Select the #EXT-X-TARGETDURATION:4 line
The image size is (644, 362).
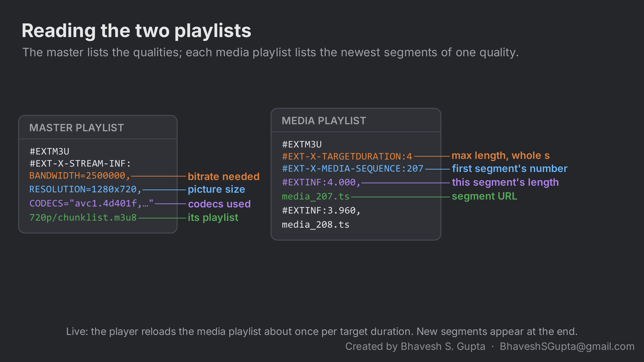347,156
